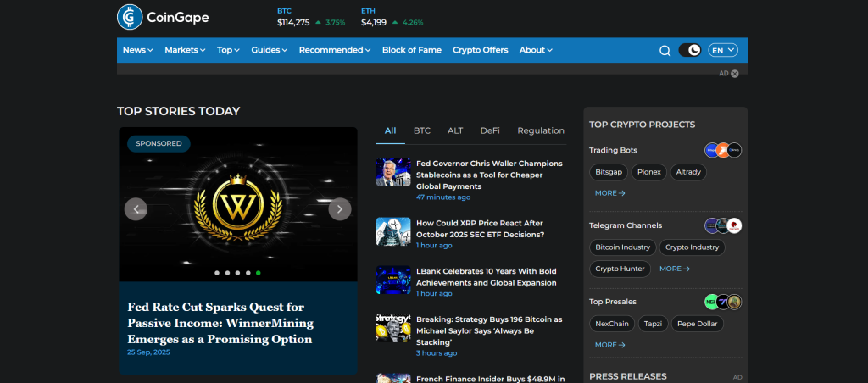Click the NexChain tag
The width and height of the screenshot is (868, 383).
click(x=612, y=324)
